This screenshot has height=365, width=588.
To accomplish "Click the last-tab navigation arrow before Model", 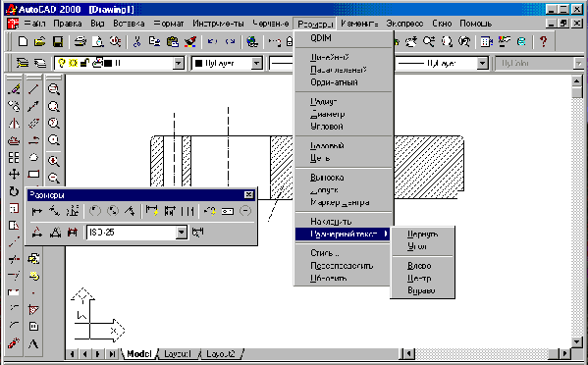I will 111,354.
